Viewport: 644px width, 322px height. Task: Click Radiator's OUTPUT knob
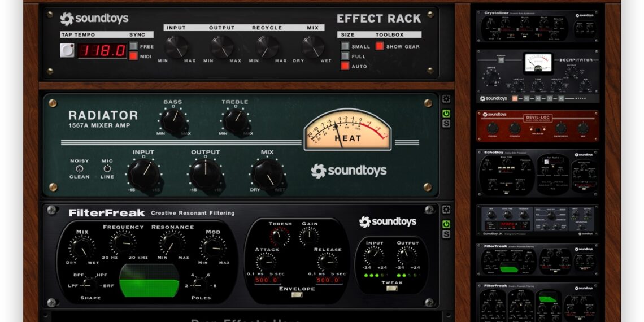click(x=206, y=174)
